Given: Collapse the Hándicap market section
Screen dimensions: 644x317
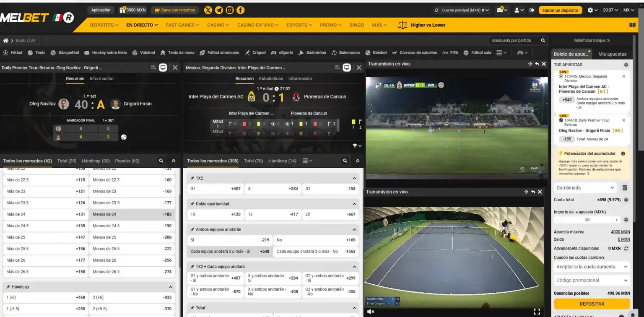Looking at the screenshot, I should point(171,287).
